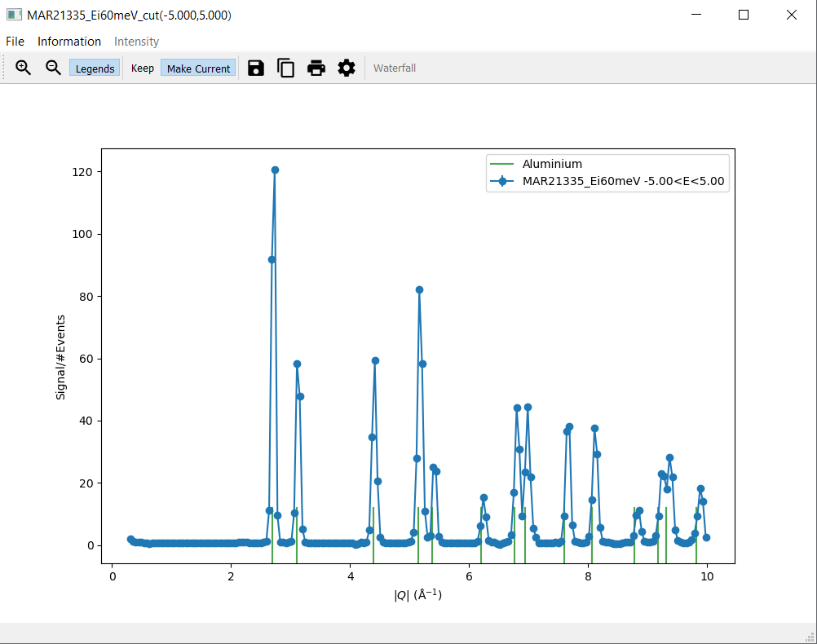The image size is (817, 644).
Task: Toggle the Legends button off
Action: coord(95,68)
